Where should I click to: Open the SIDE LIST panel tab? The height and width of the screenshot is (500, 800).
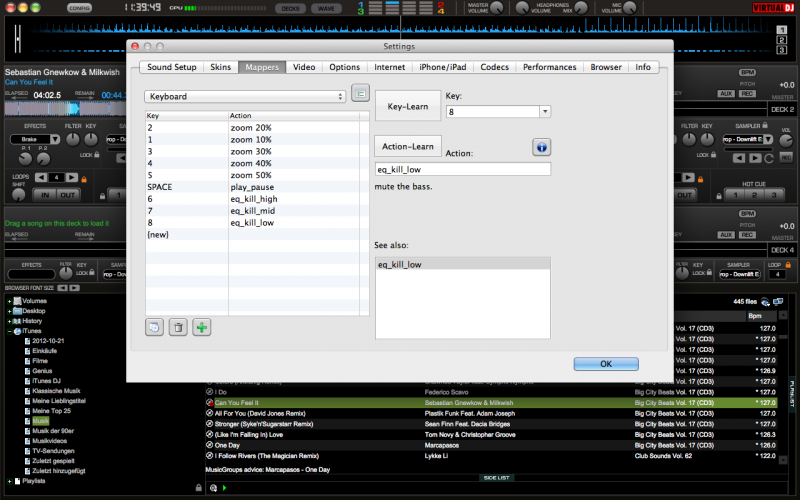tap(496, 478)
